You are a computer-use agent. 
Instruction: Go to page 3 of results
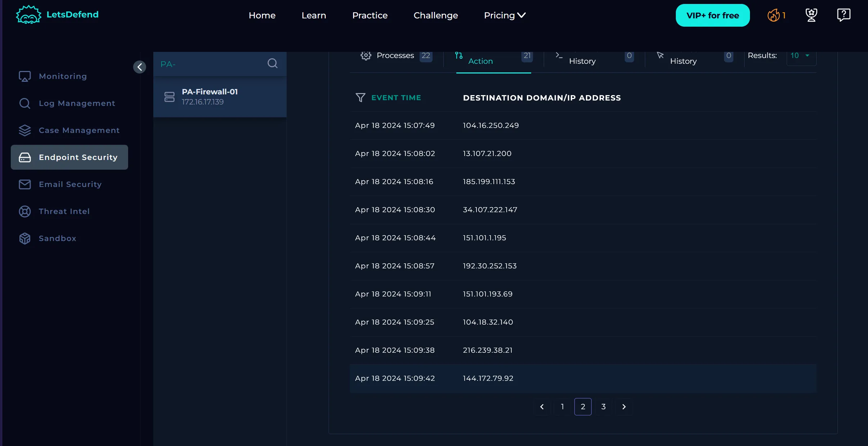603,407
